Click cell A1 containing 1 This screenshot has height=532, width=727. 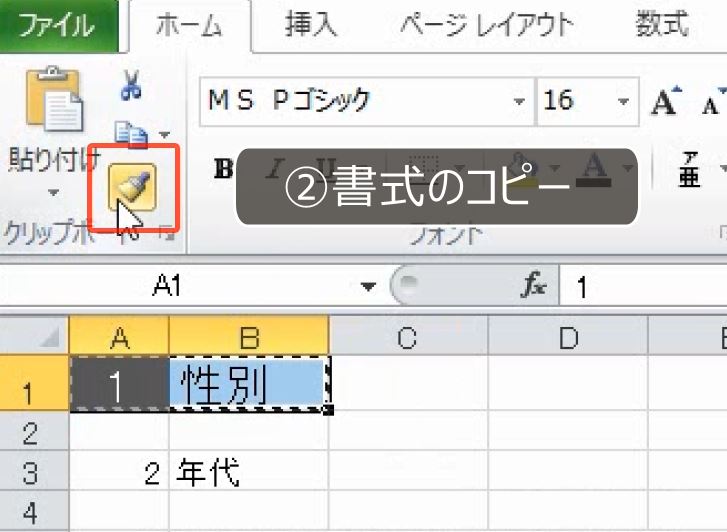click(119, 384)
